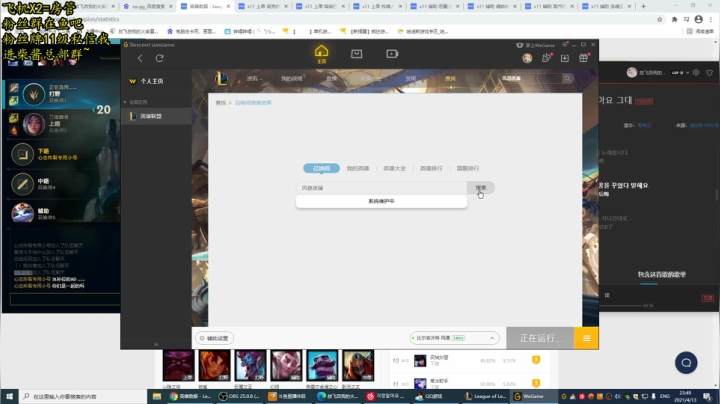Screen dimensions: 720x404
Task: Open the yellow hamburger menu beside 正在运行
Action: pos(586,338)
